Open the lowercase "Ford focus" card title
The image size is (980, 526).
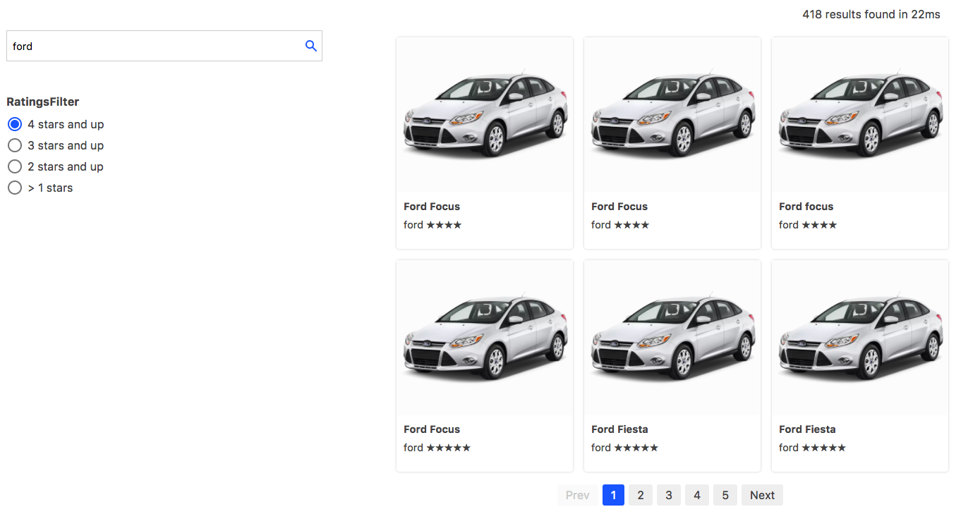tap(806, 207)
